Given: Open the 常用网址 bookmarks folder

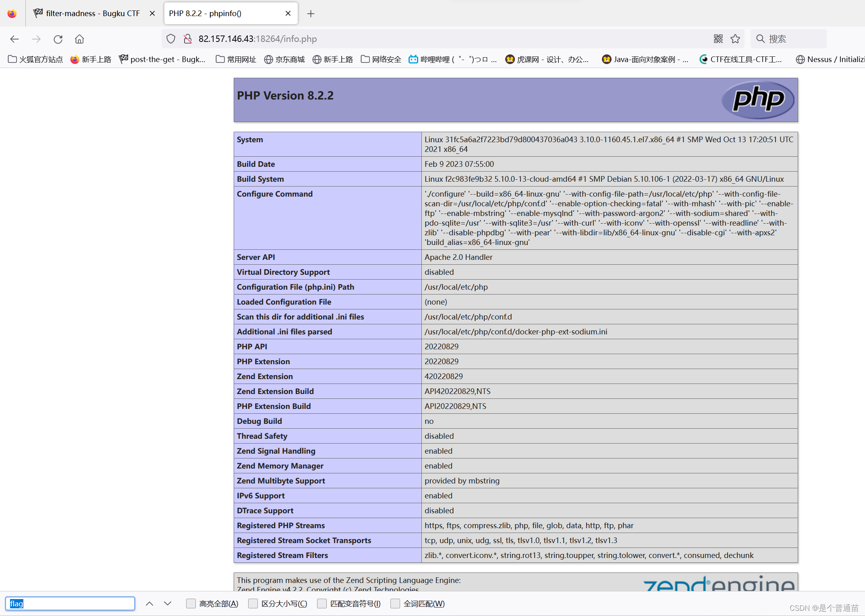Looking at the screenshot, I should pyautogui.click(x=236, y=59).
